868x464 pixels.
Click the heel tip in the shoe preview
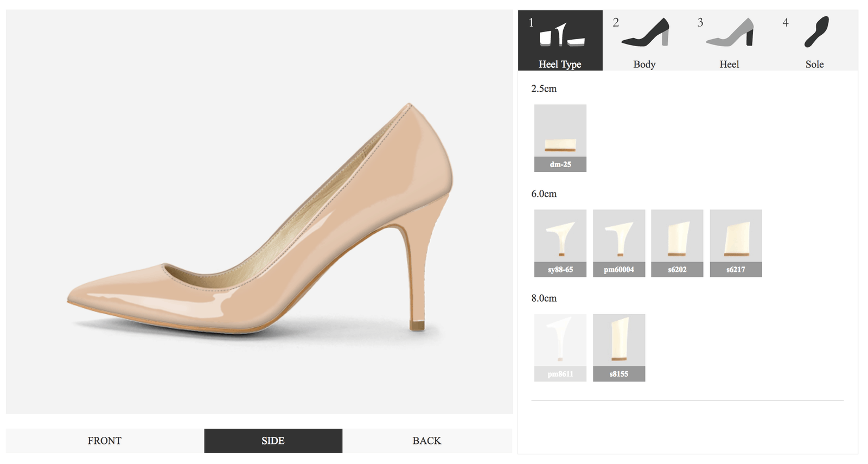pyautogui.click(x=417, y=325)
